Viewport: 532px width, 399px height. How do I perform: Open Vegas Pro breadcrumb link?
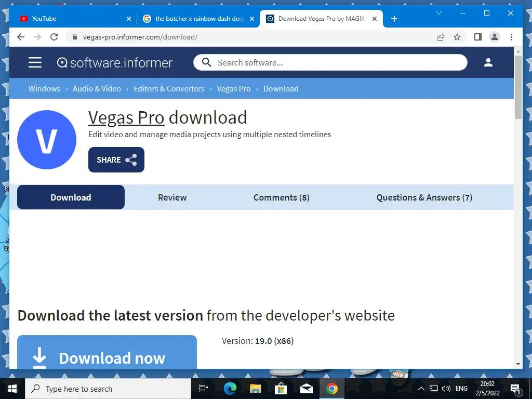coord(234,88)
